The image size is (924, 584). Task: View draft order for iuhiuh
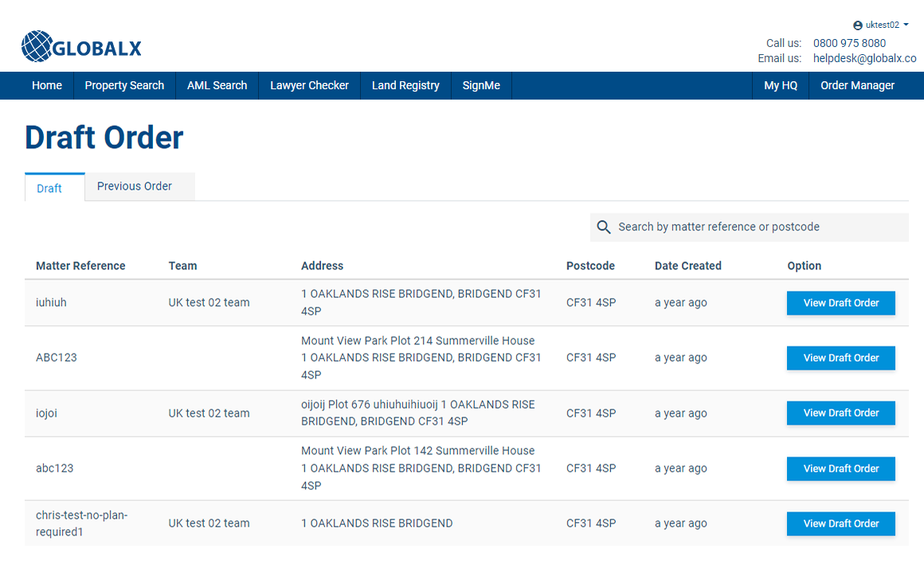840,303
